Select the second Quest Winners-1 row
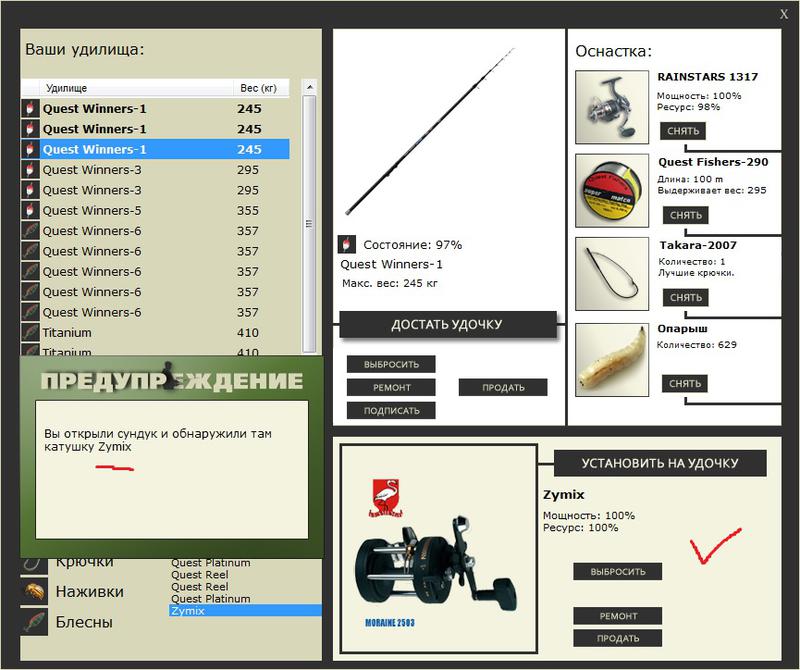This screenshot has width=800, height=670. (x=155, y=129)
